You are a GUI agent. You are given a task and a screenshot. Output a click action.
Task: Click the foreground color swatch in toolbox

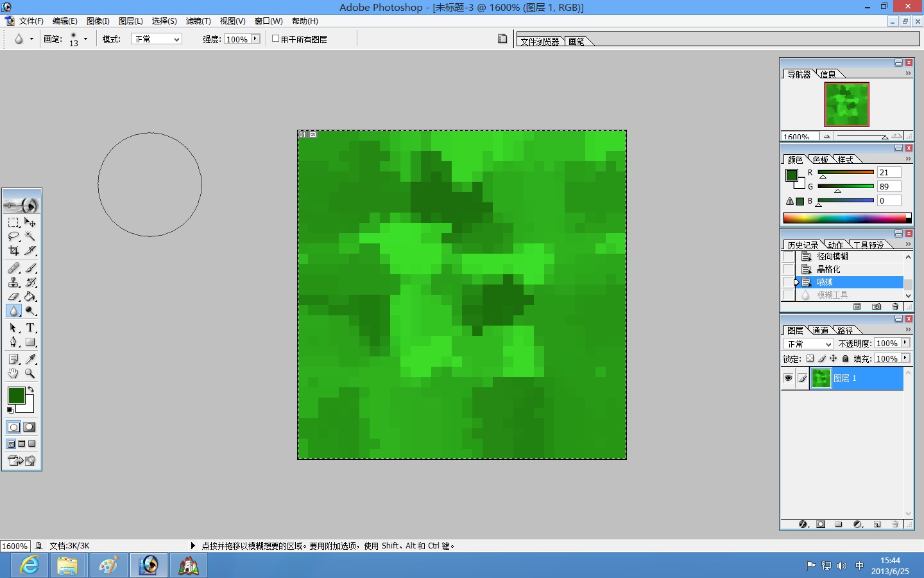16,396
